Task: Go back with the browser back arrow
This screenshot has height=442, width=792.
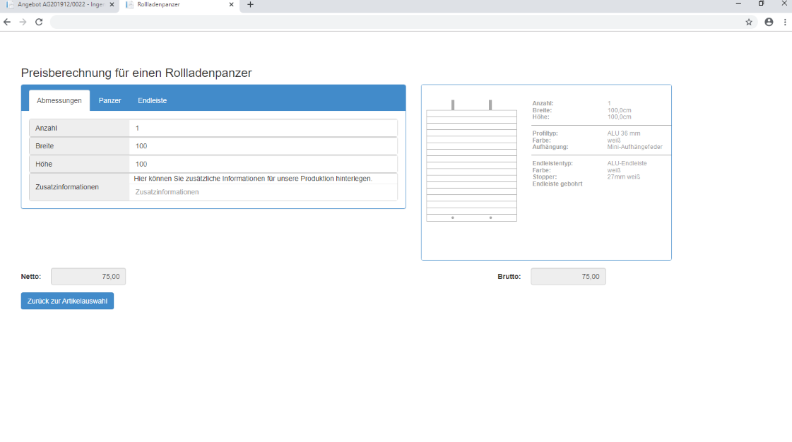Action: point(7,22)
